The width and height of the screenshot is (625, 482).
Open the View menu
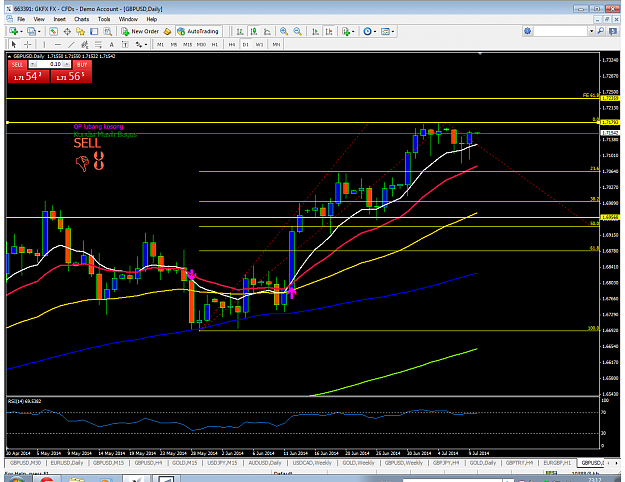[x=39, y=19]
